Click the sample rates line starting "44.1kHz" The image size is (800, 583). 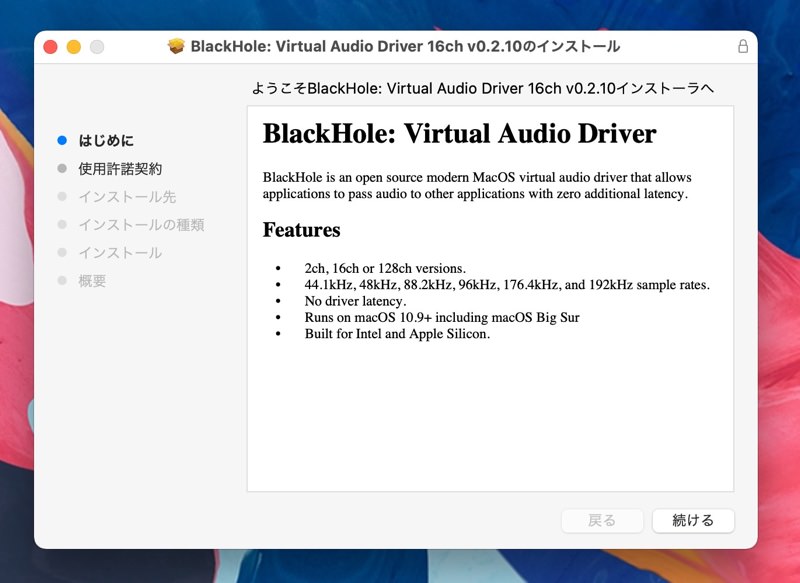[507, 285]
